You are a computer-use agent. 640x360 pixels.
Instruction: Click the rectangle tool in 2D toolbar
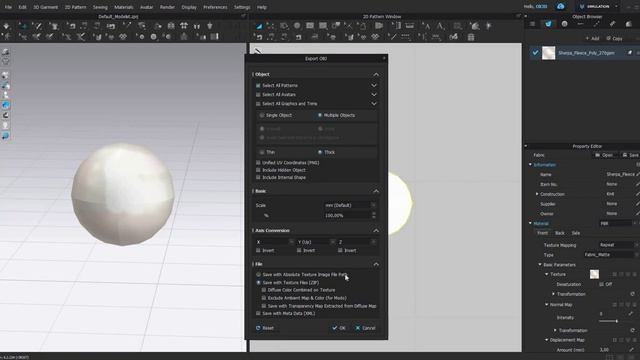(310, 26)
